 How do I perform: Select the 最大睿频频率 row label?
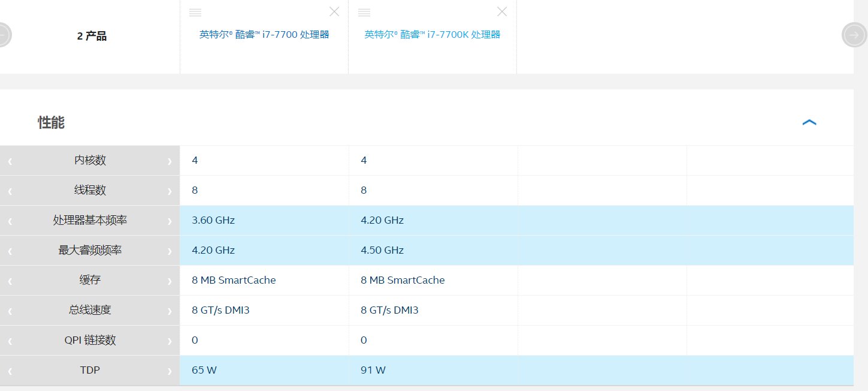(90, 250)
